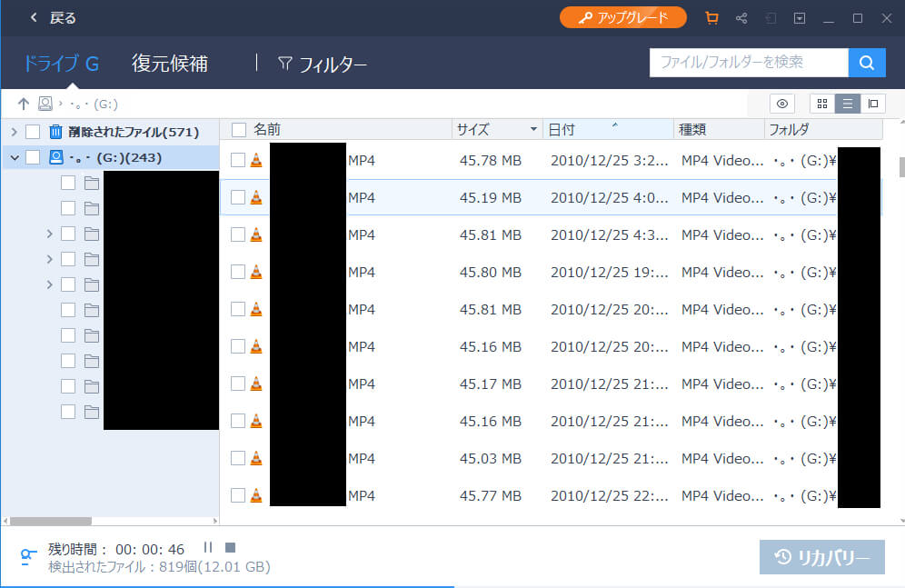The height and width of the screenshot is (588, 905).
Task: Sort by the フォルダ column header
Action: click(x=823, y=130)
